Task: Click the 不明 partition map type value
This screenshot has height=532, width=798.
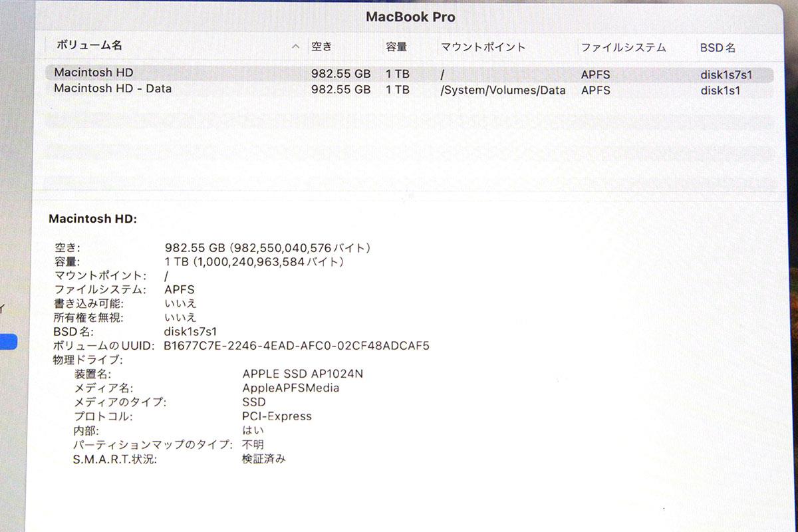Action: point(253,444)
